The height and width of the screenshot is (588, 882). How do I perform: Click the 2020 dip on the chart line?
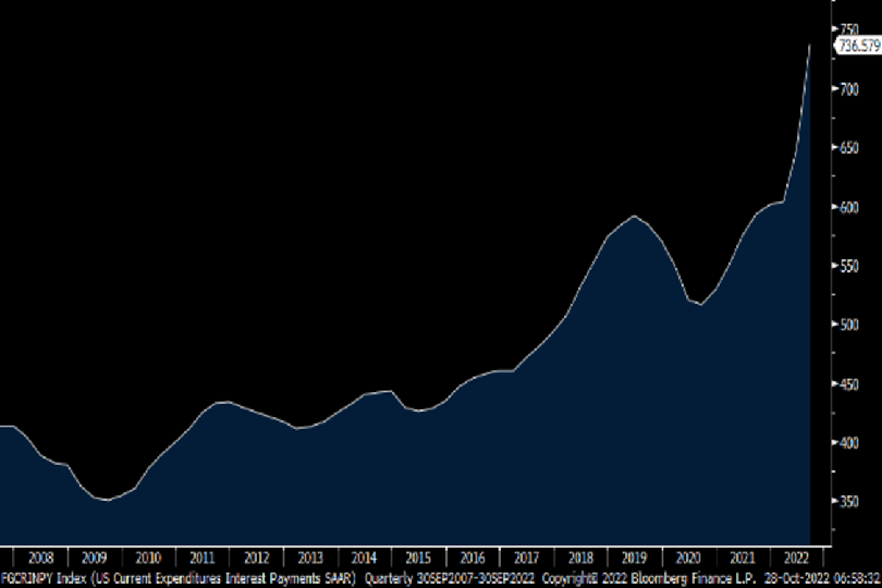pos(700,304)
